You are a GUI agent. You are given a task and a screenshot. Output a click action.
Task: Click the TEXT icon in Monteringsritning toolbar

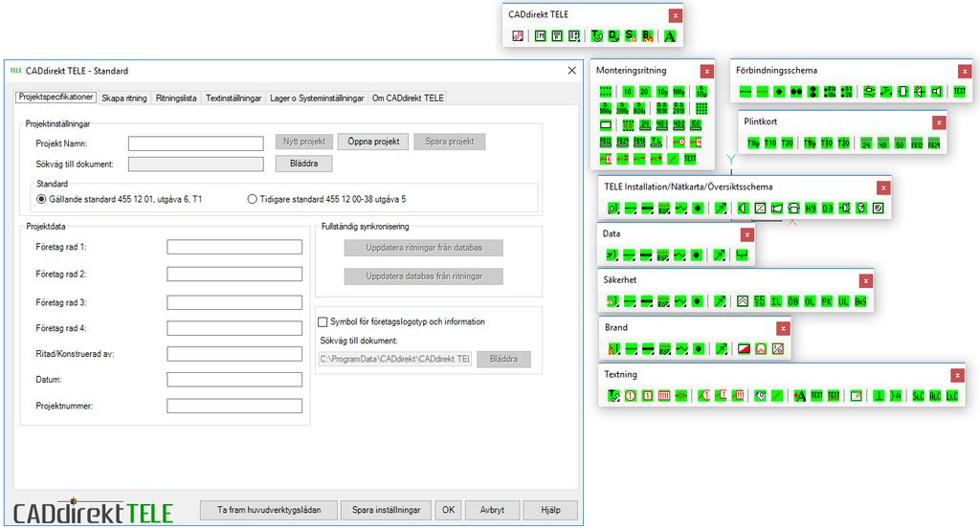[x=690, y=159]
